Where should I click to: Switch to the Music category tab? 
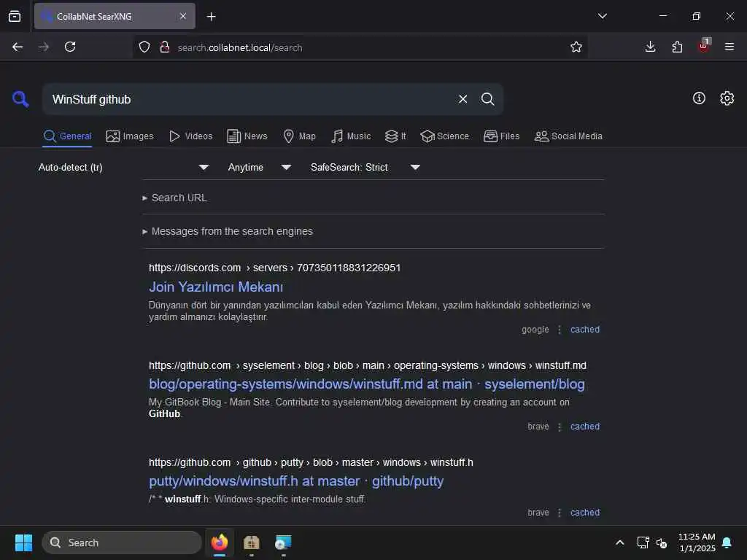point(351,136)
